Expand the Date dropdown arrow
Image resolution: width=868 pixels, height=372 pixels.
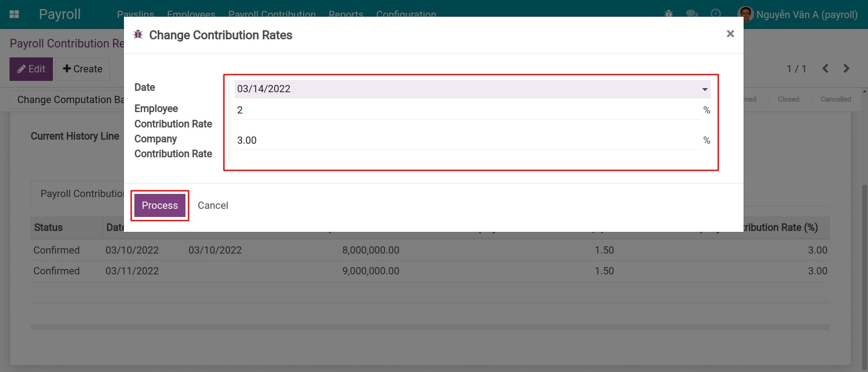tap(704, 89)
